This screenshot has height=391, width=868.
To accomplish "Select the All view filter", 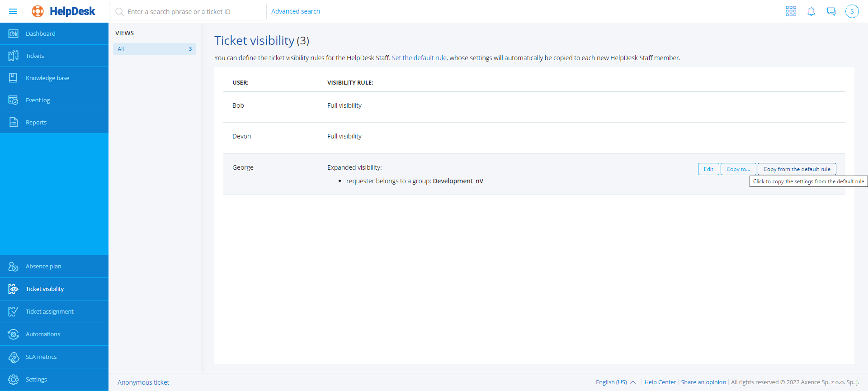I will (154, 49).
